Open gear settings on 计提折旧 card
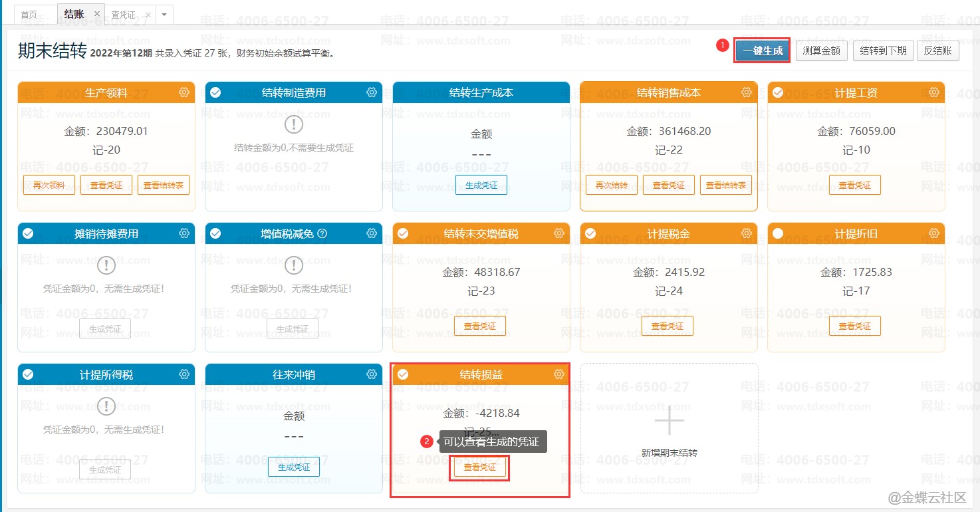 pos(934,233)
